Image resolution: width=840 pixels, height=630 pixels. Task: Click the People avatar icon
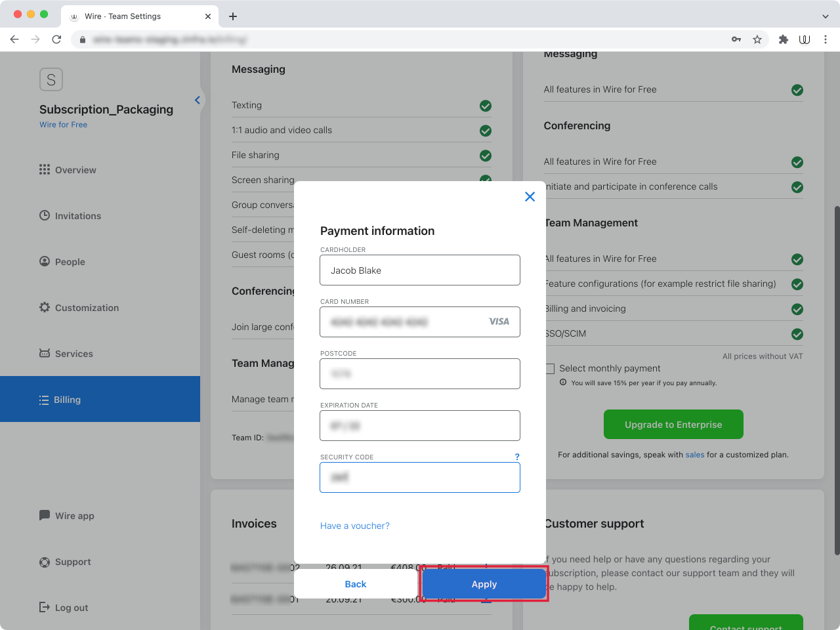point(45,261)
